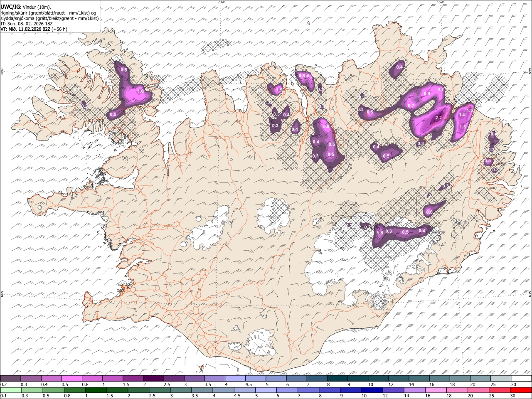The image size is (532, 399).
Task: Click the 1.0 value in the Westfjords
Action: [140, 91]
